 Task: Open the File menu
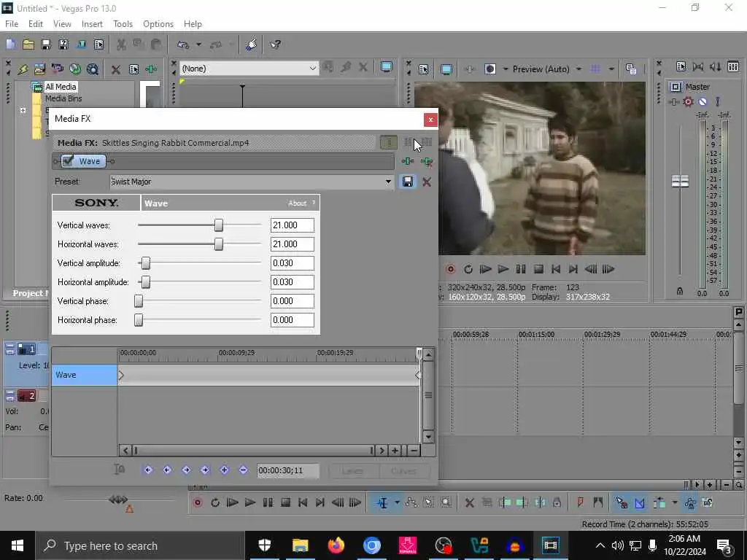coord(12,24)
